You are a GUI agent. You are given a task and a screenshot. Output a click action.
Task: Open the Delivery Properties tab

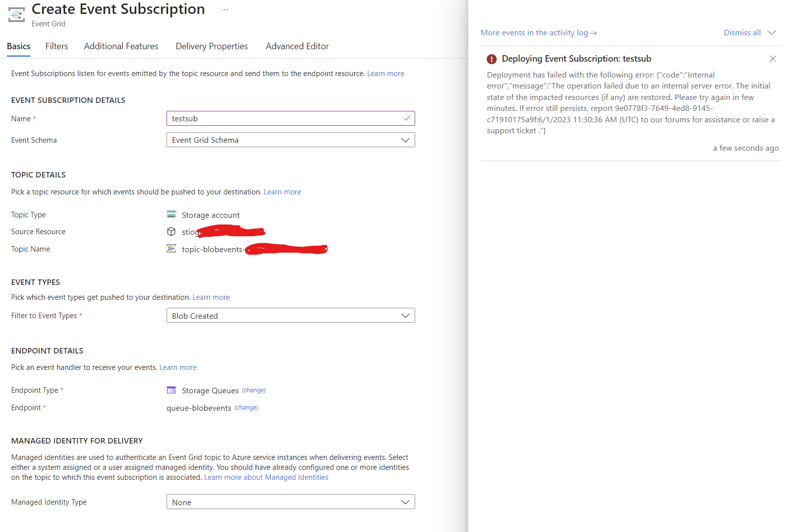pos(212,46)
